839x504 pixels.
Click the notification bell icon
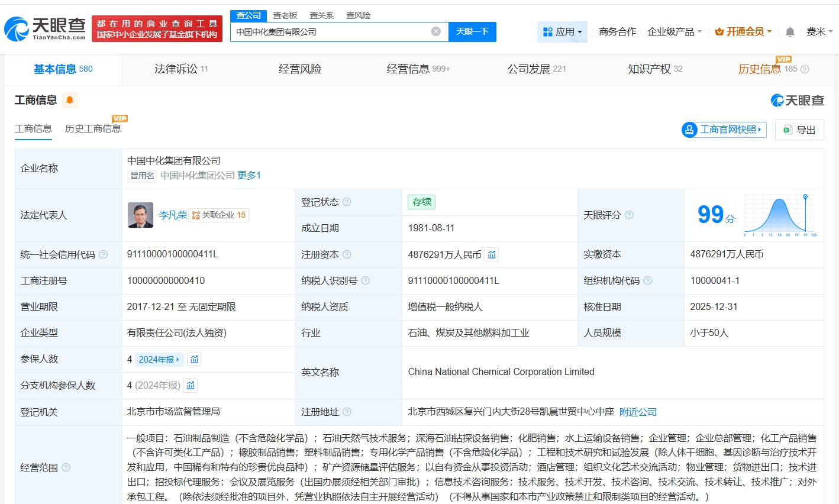[x=789, y=32]
